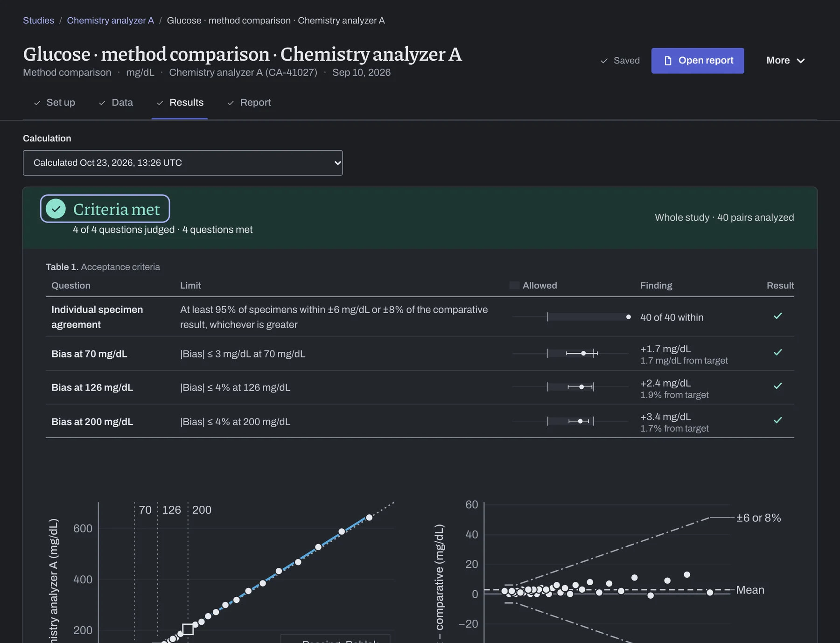This screenshot has height=643, width=840.
Task: Click the '+1.7 mg/dL' finding value
Action: (x=665, y=349)
